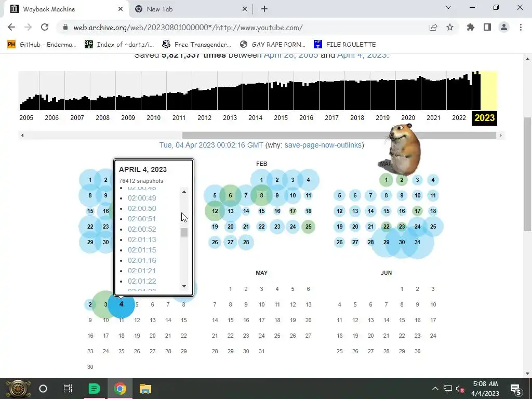Open the 02:00:52 snapshot
The width and height of the screenshot is (532, 399).
point(142,229)
